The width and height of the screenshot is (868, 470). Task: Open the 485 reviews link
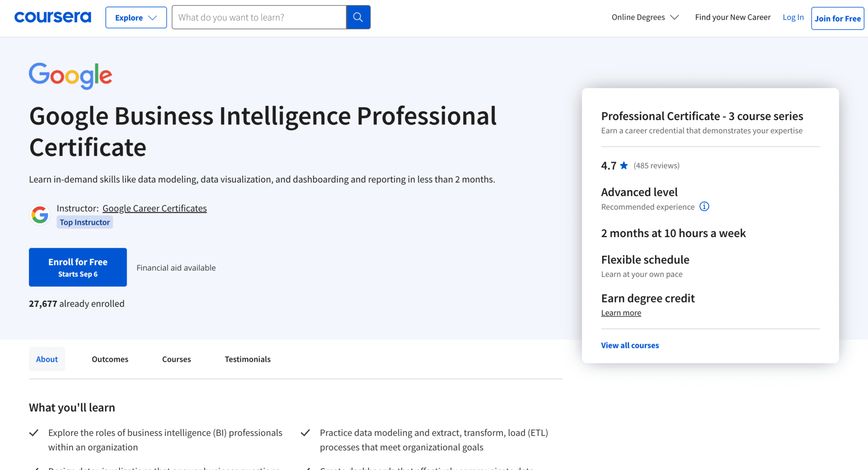[656, 165]
